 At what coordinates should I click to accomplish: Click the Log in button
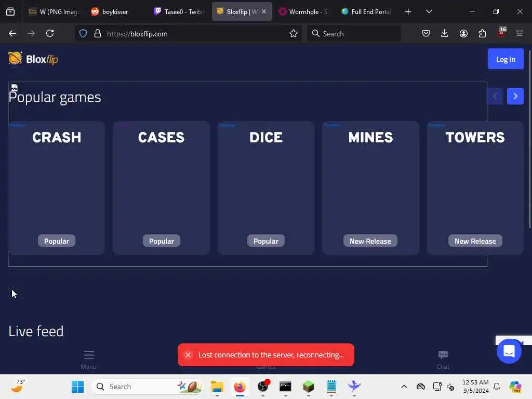click(506, 59)
